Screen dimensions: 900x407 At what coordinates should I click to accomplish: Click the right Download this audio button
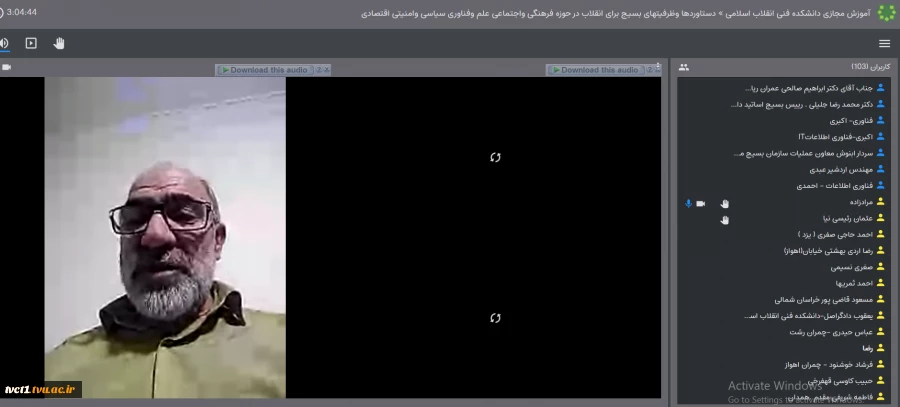(x=595, y=70)
